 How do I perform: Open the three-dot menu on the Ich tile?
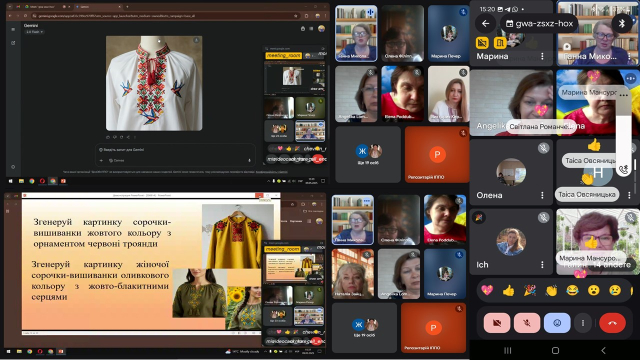click(x=542, y=264)
